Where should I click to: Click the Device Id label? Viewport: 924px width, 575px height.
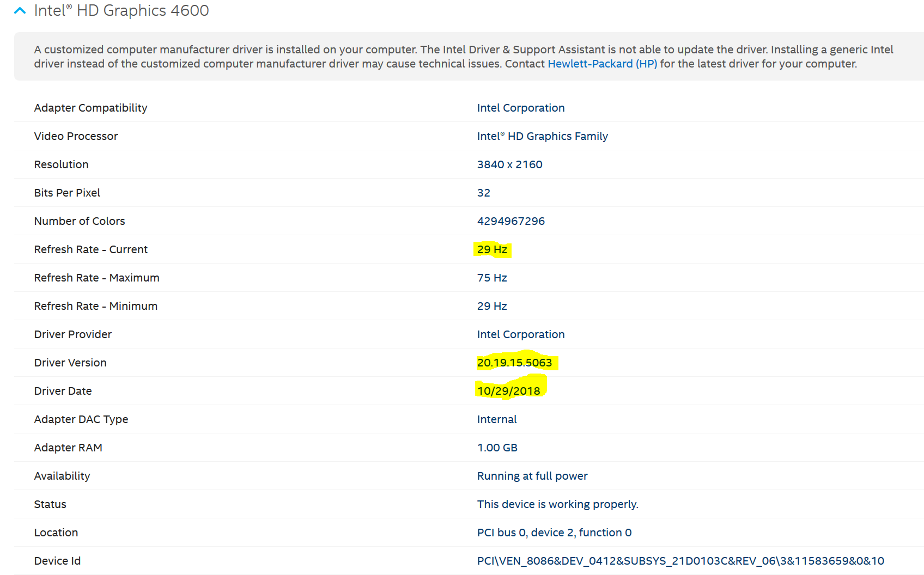57,561
